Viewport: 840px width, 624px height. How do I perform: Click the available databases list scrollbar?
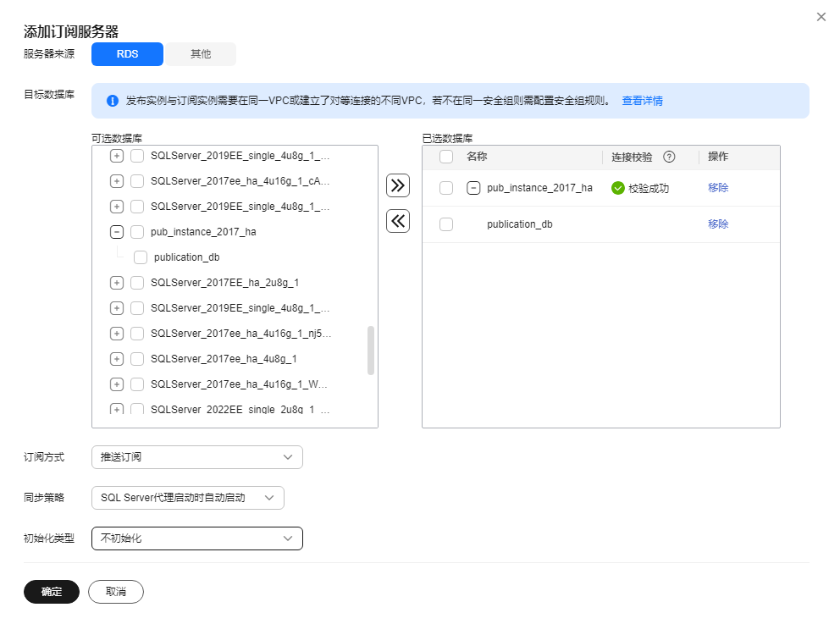[371, 351]
